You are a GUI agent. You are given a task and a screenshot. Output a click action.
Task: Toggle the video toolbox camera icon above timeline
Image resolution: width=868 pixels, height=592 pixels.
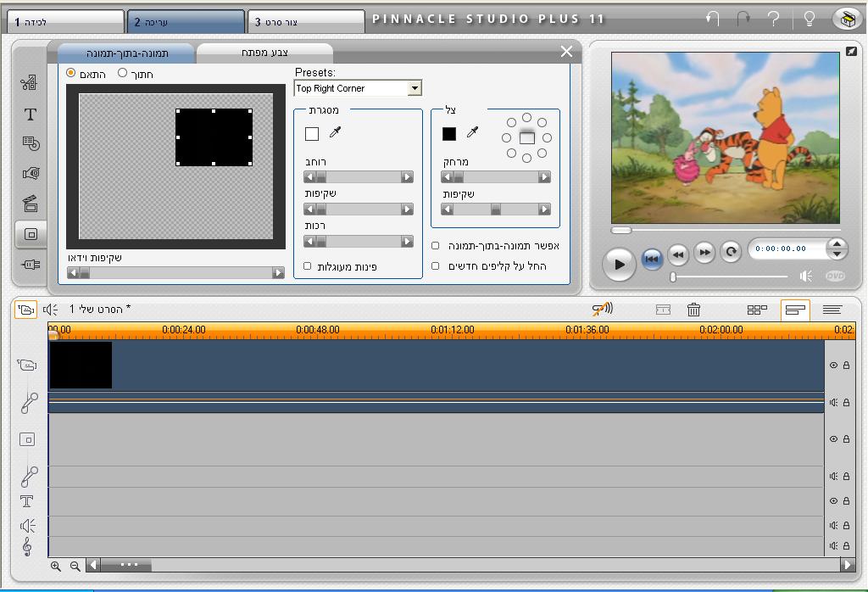pos(26,309)
